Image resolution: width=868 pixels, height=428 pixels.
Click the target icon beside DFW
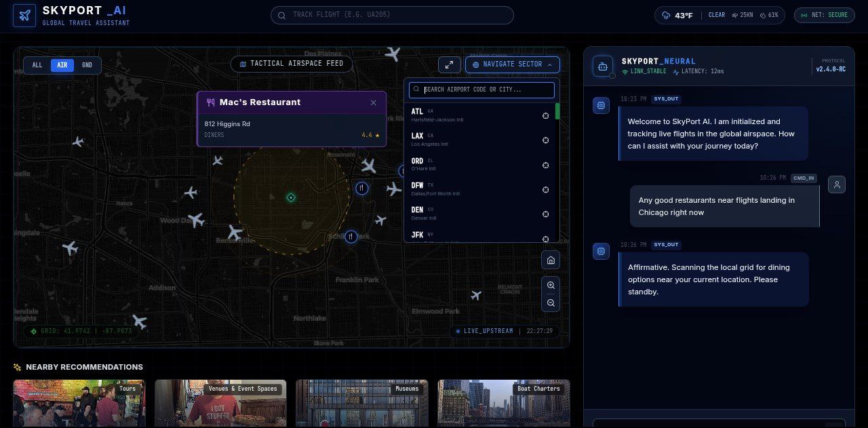click(545, 189)
